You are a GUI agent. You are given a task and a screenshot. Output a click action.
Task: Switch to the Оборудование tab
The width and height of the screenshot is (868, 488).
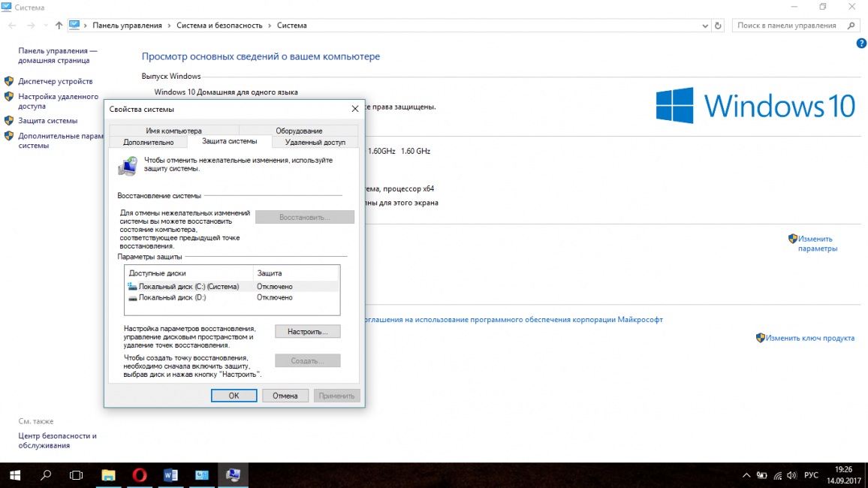pos(299,131)
